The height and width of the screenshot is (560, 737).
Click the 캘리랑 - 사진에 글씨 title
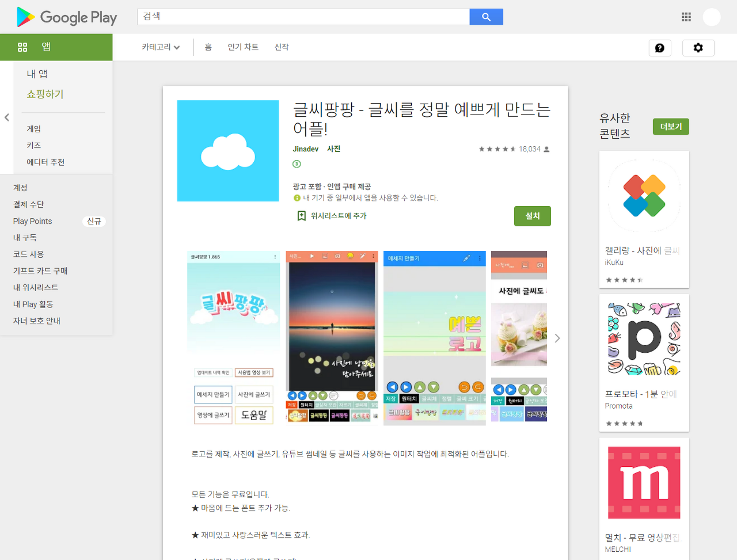coord(643,251)
